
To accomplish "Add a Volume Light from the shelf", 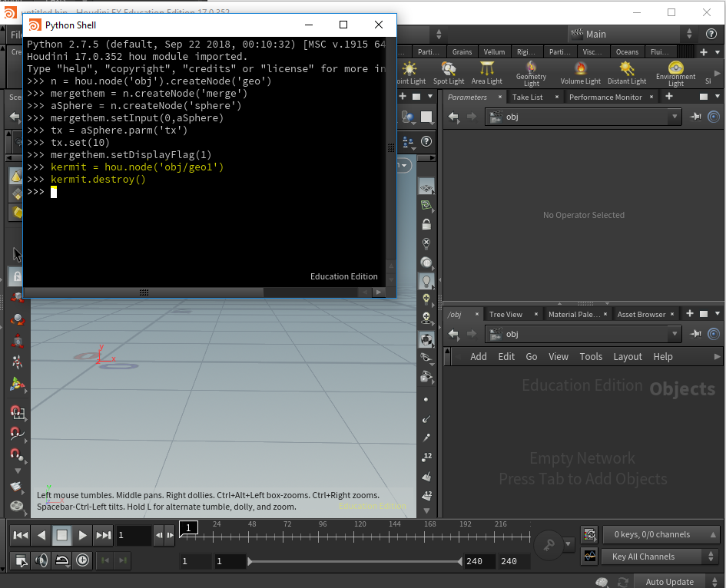I will [581, 73].
